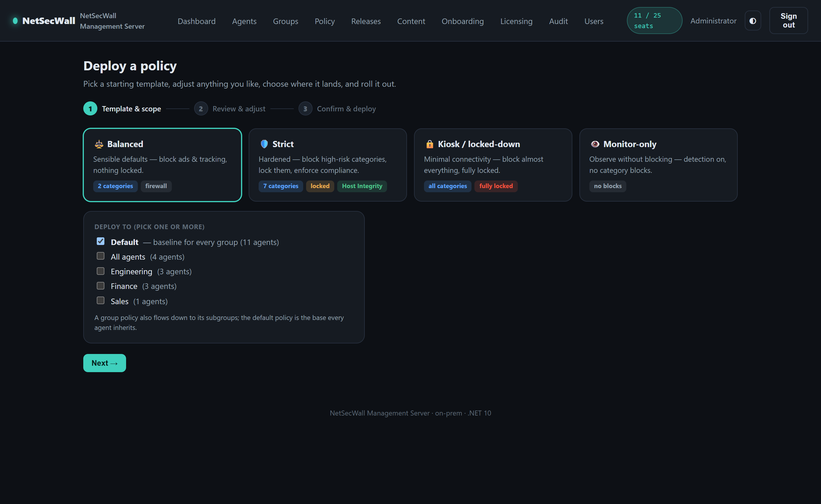The width and height of the screenshot is (821, 504).
Task: Click the 'All agents' label
Action: tap(128, 257)
